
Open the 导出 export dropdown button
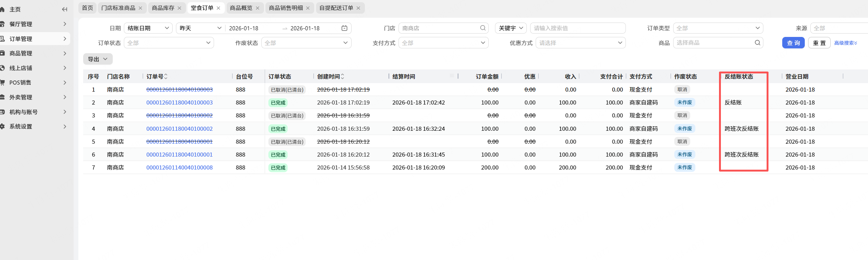98,59
